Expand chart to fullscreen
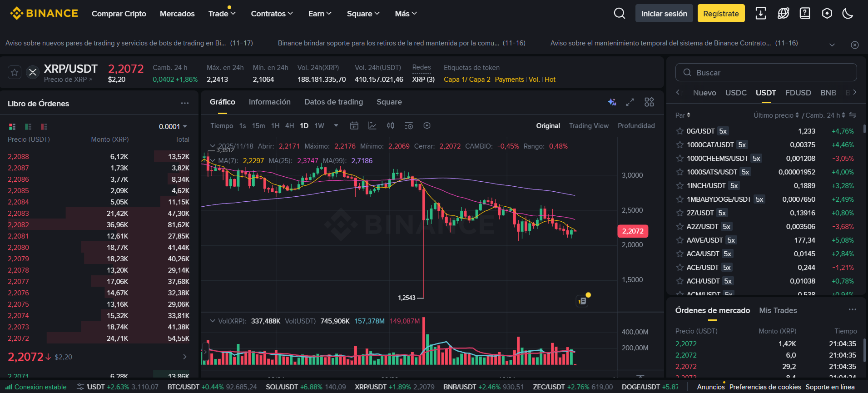Image resolution: width=868 pixels, height=393 pixels. pyautogui.click(x=630, y=102)
